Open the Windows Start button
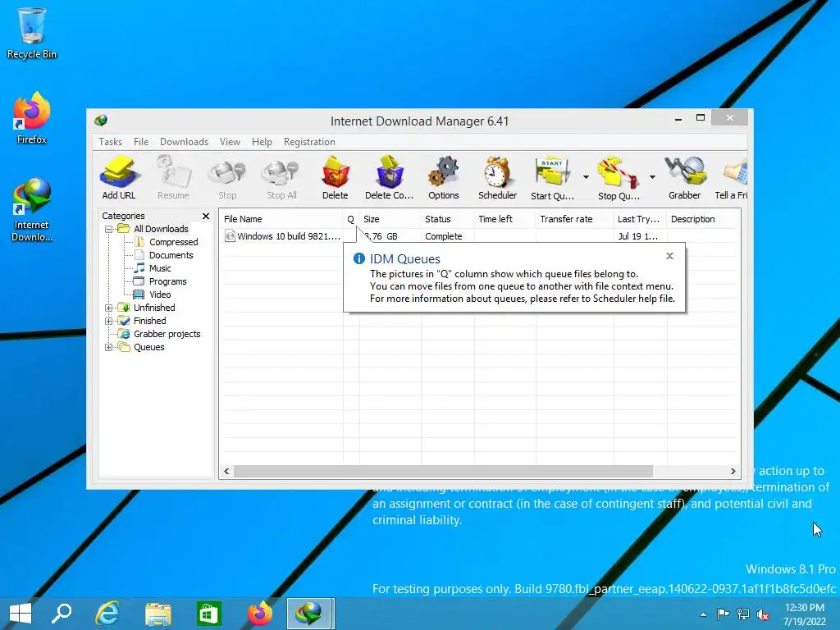 [21, 614]
